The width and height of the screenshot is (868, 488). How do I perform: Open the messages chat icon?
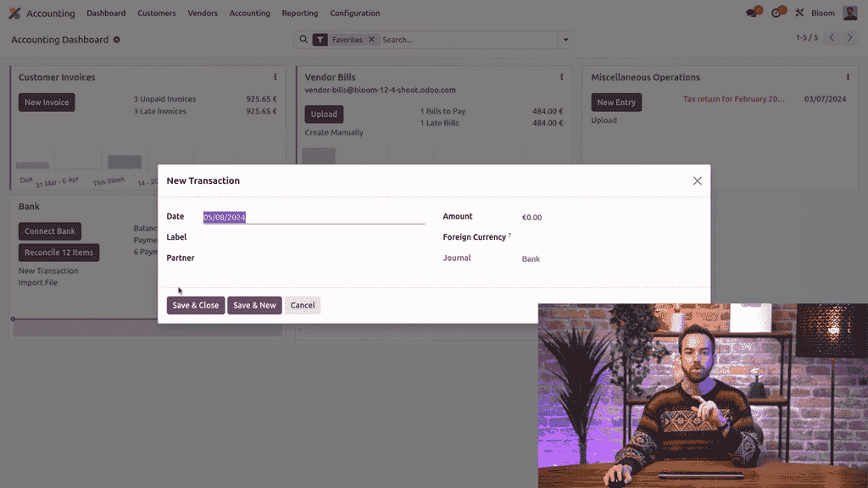click(x=751, y=14)
